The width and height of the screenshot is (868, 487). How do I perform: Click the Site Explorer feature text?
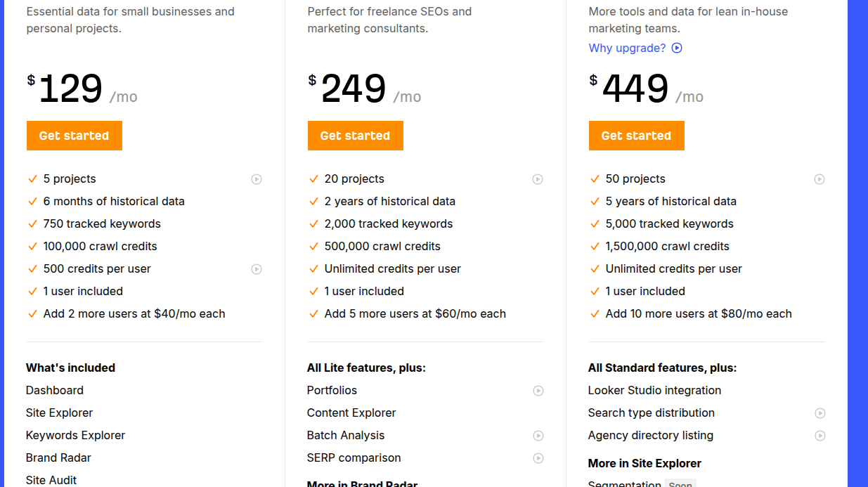click(x=59, y=413)
